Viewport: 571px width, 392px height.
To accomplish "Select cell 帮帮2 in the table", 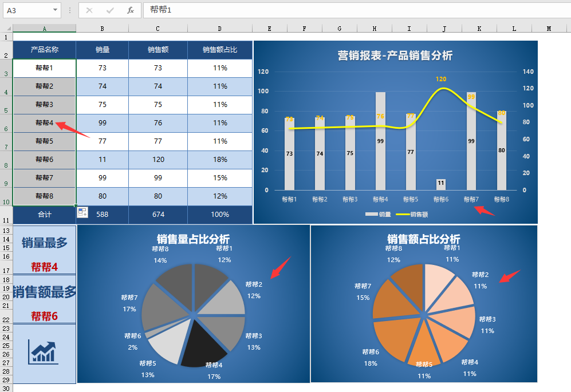I will point(45,86).
